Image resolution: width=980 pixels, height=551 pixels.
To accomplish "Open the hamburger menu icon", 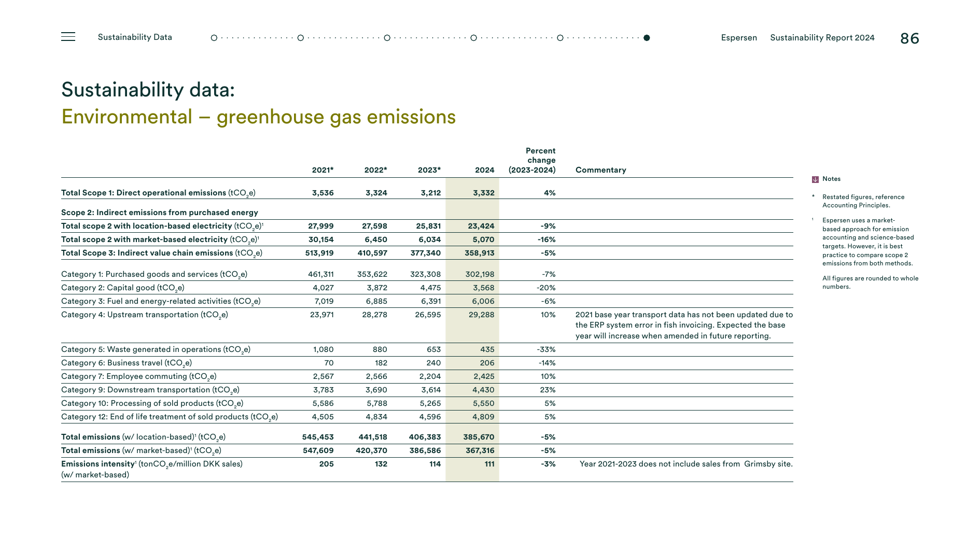I will point(68,37).
